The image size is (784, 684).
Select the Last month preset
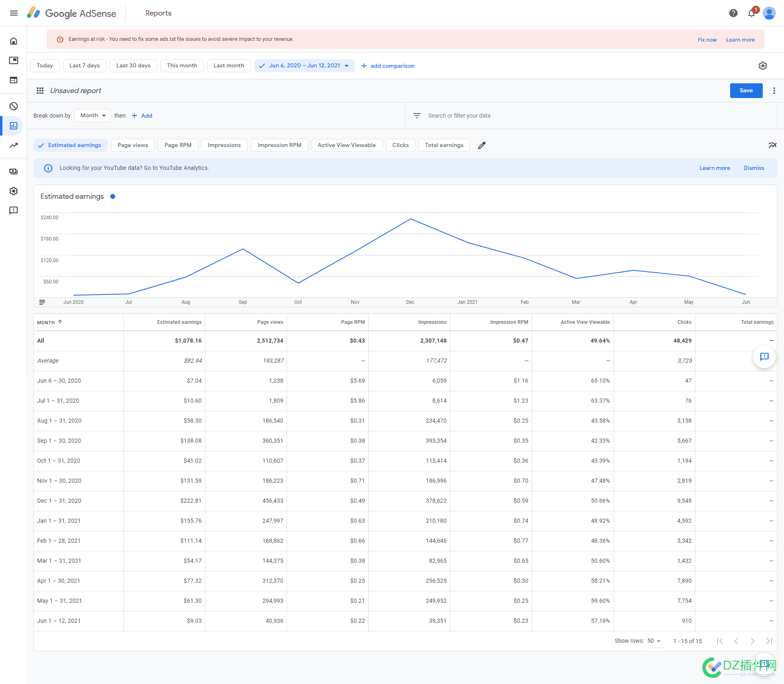click(229, 66)
